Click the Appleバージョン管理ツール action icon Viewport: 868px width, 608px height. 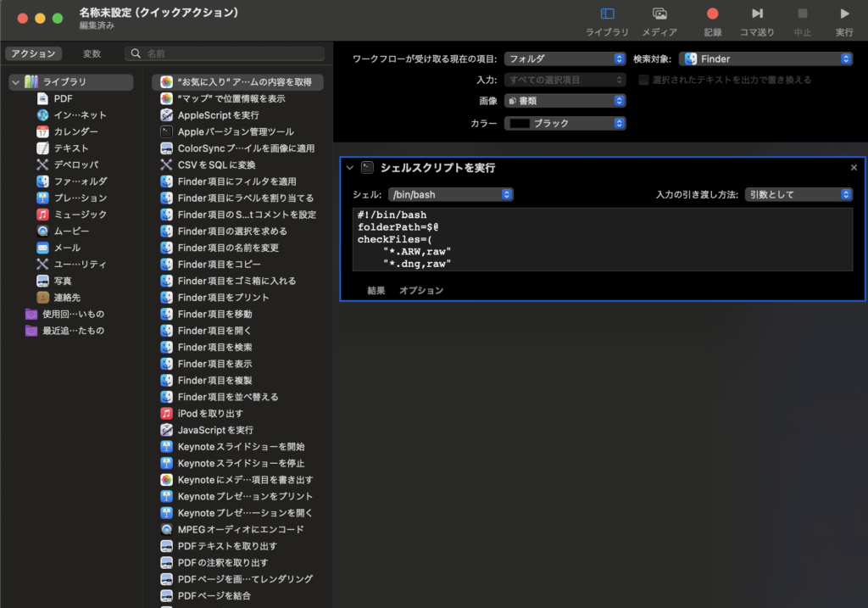pos(167,131)
